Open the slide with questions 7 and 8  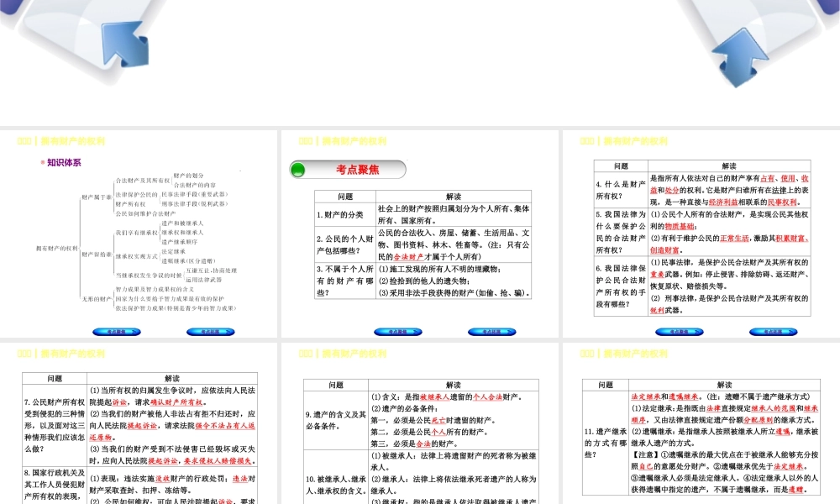(x=139, y=423)
